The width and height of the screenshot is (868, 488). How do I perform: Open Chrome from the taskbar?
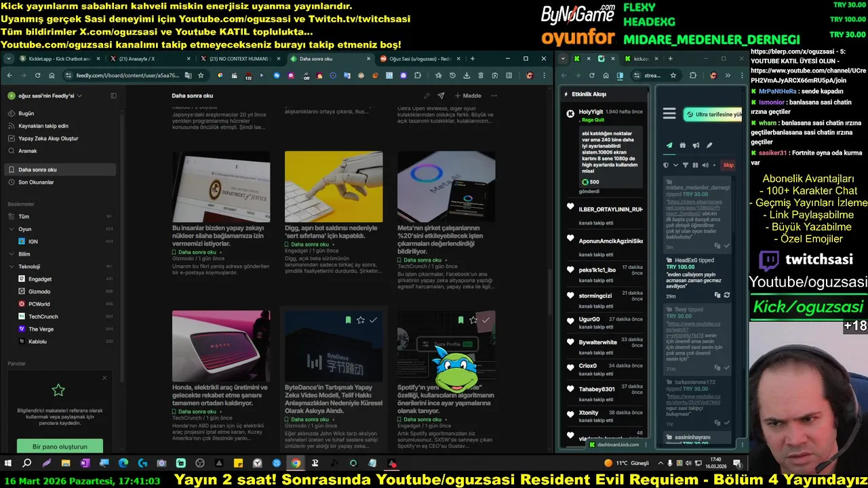296,464
